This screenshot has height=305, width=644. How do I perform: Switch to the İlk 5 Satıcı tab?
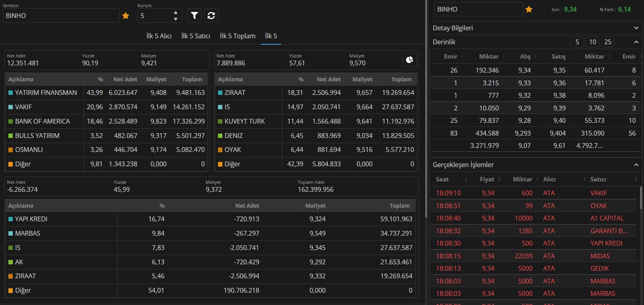[196, 36]
